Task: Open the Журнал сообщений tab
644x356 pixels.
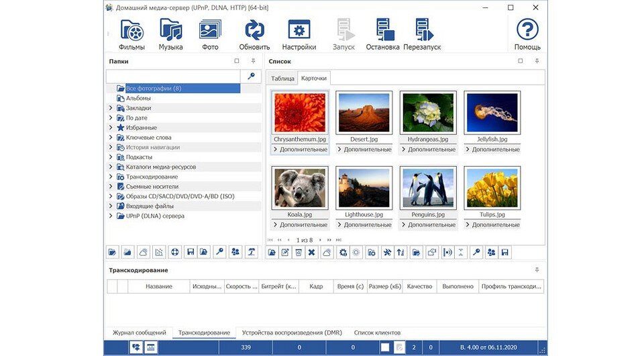Action: 140,332
